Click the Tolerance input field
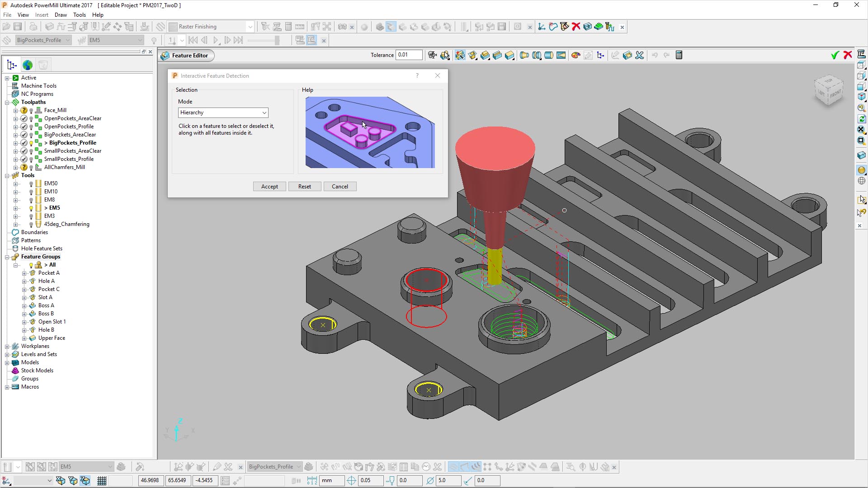This screenshot has width=868, height=488. pos(409,55)
